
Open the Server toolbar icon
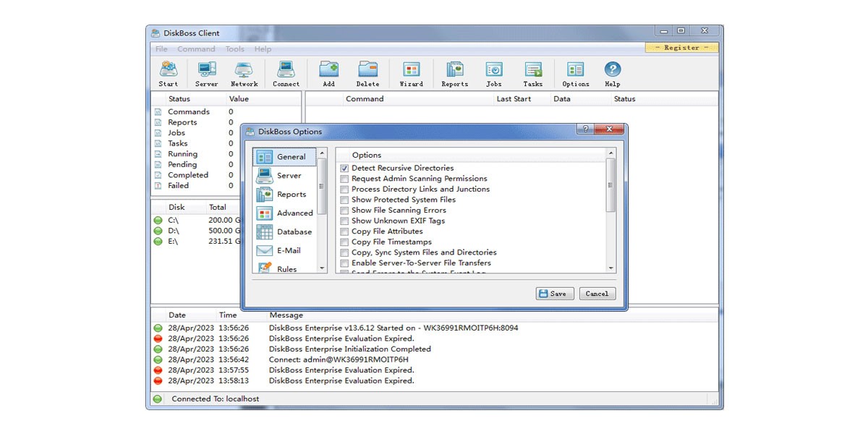click(207, 74)
